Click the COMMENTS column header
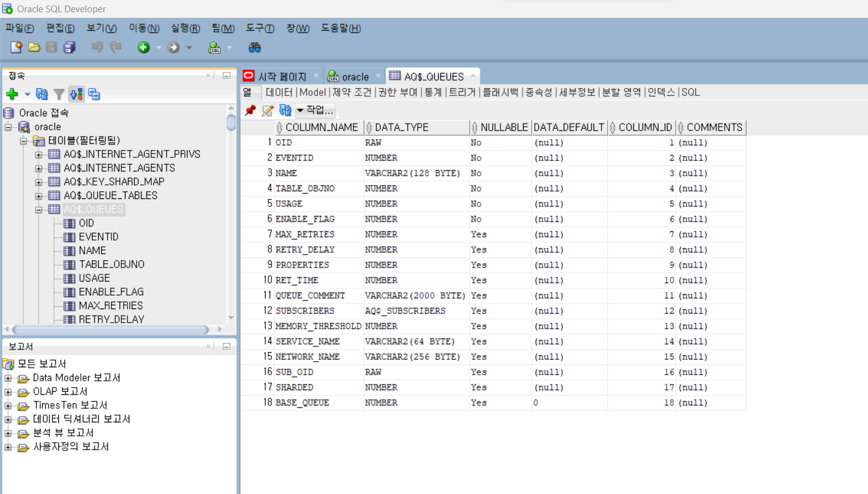 [711, 127]
